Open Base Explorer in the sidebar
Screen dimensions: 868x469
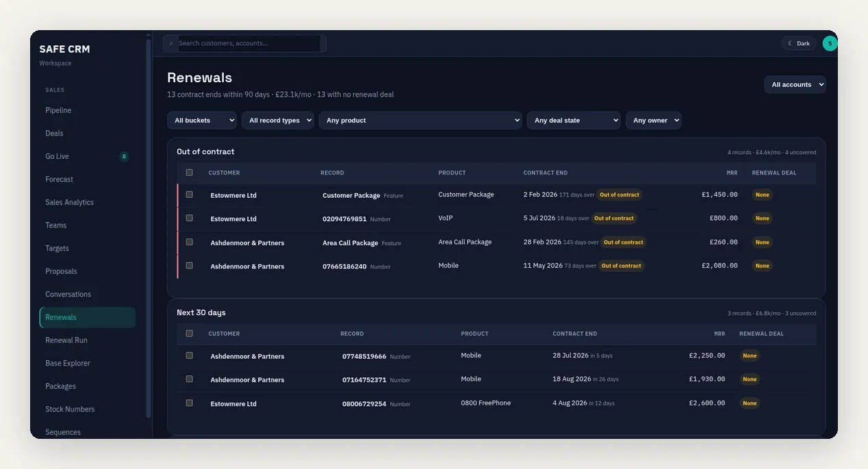coord(88,363)
